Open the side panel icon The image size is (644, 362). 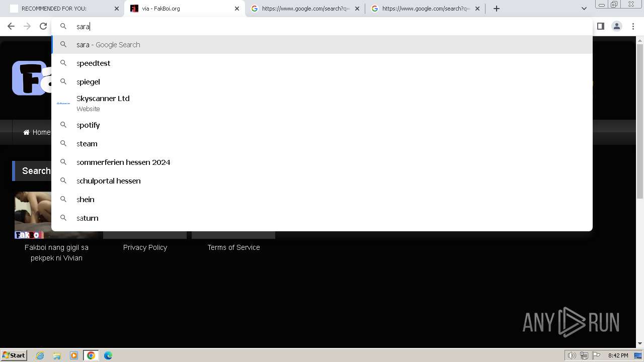[600, 26]
